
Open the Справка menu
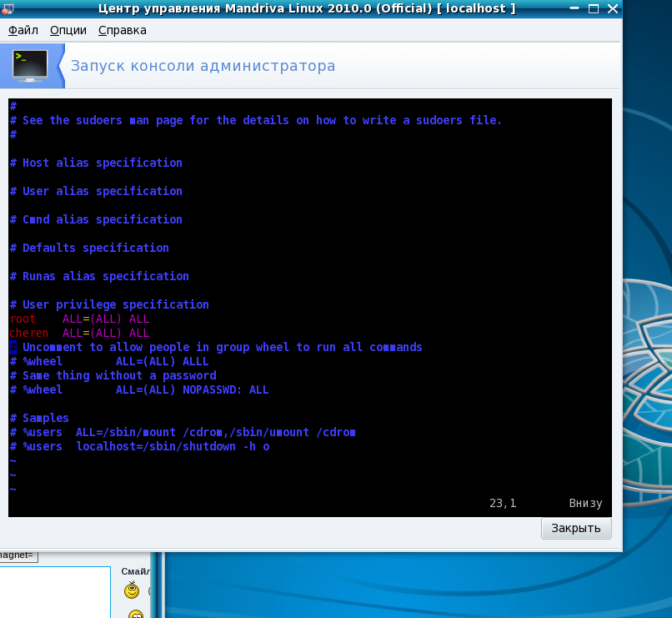(x=122, y=30)
